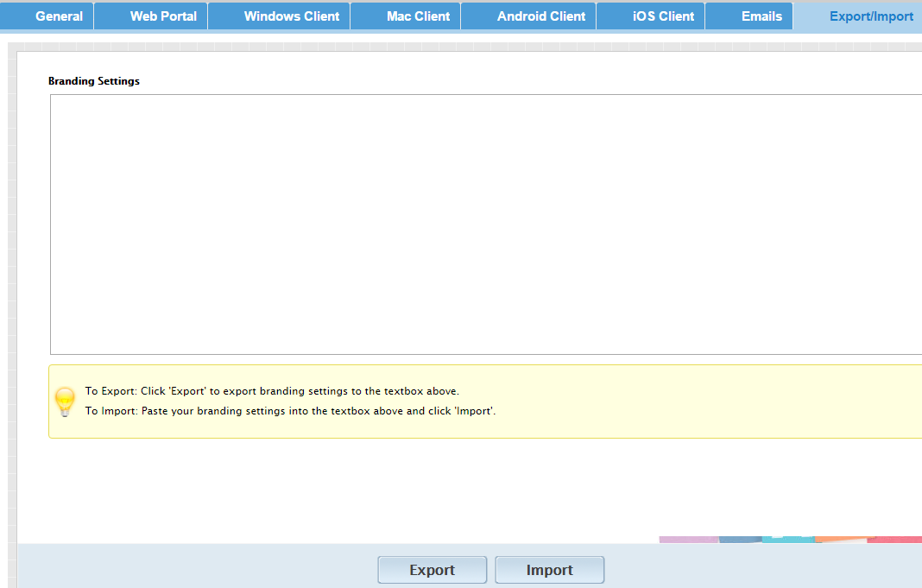Viewport: 922px width, 588px height.
Task: Switch to the Emails tab
Action: [x=749, y=16]
